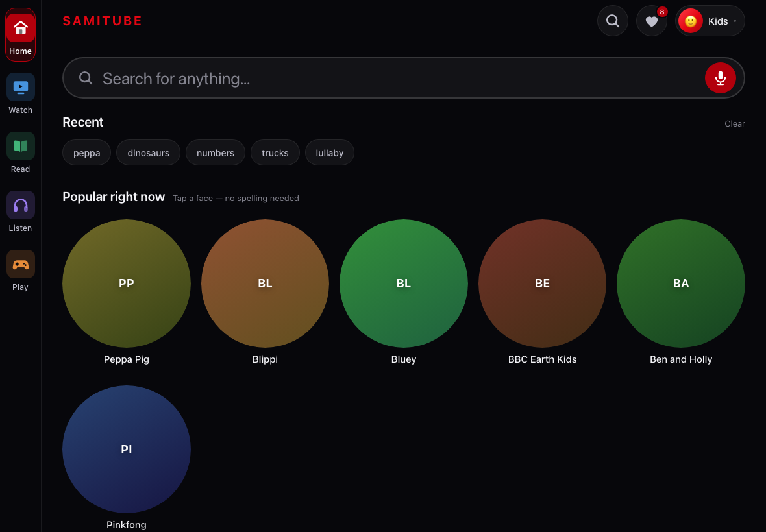Tap the Peppa Pig PP circle
The width and height of the screenshot is (766, 532).
pos(127,283)
